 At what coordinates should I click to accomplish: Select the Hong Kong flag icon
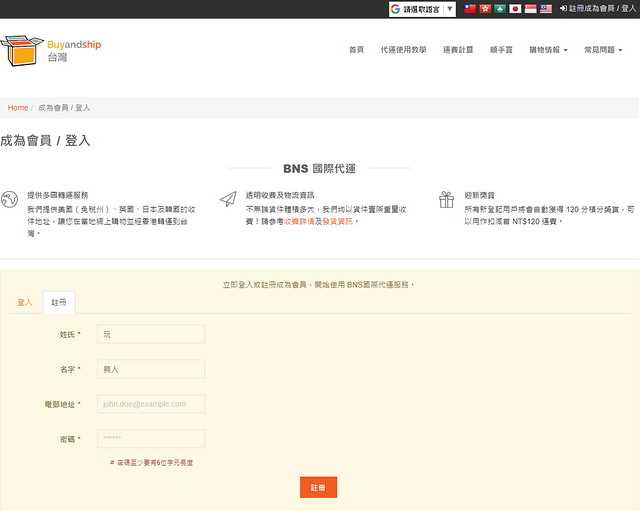pos(485,9)
